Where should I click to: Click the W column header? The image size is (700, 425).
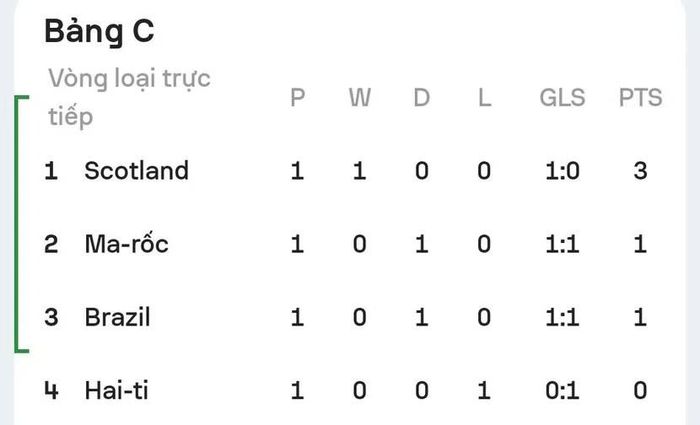(x=359, y=97)
